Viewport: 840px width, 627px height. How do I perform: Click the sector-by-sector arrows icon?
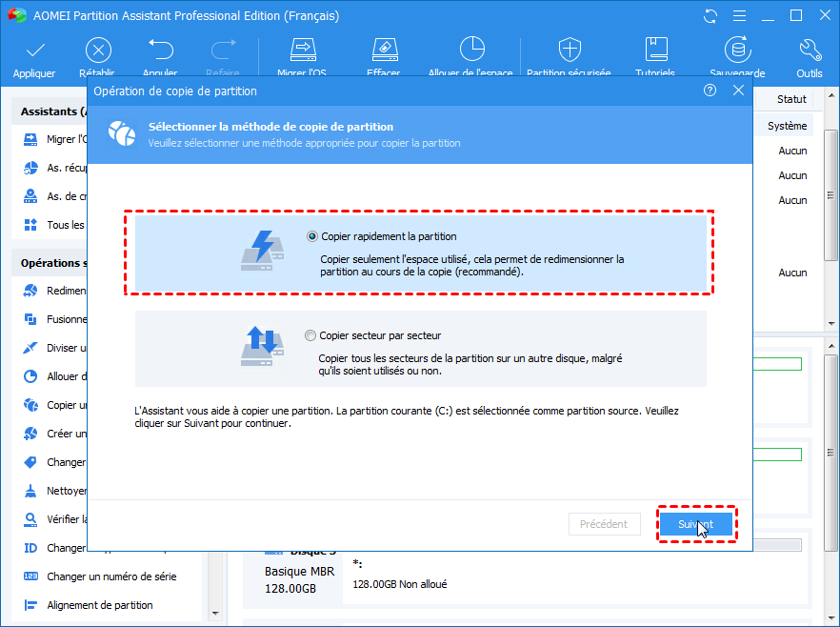point(263,346)
